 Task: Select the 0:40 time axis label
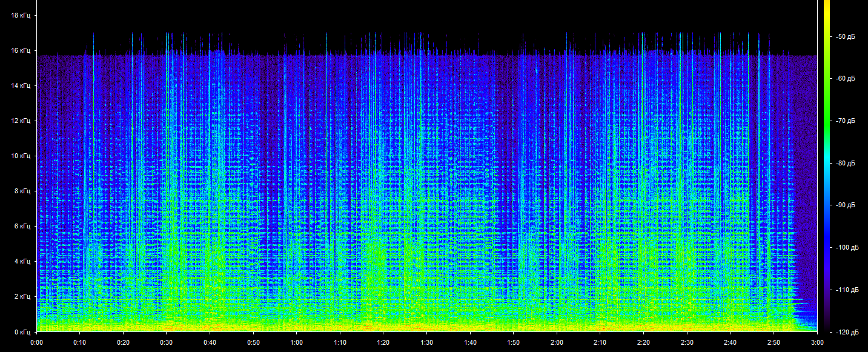(210, 343)
